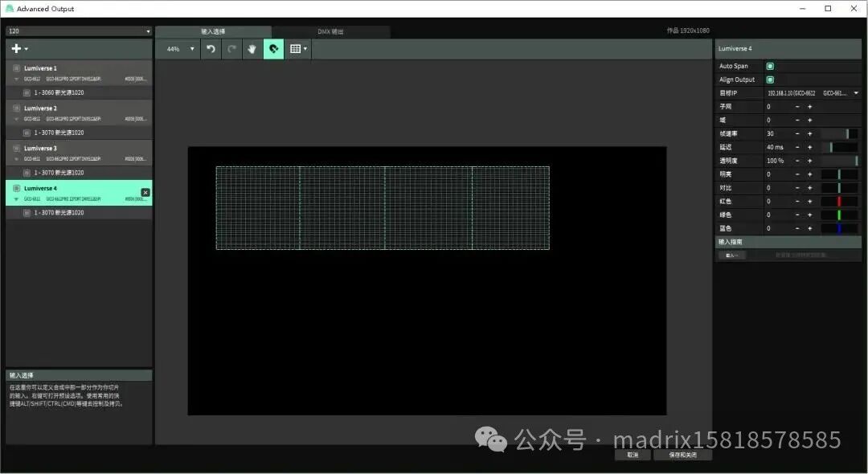Click the 保存和关闭 button

coord(682,454)
